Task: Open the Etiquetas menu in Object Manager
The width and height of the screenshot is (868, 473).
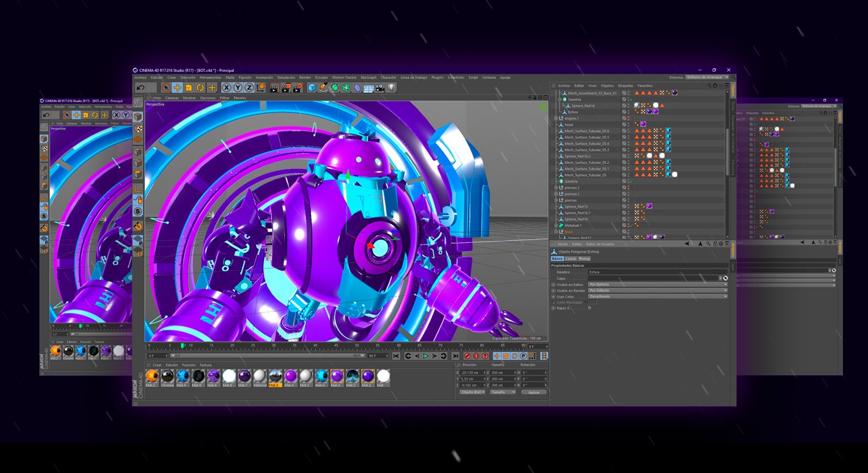Action: pyautogui.click(x=626, y=85)
